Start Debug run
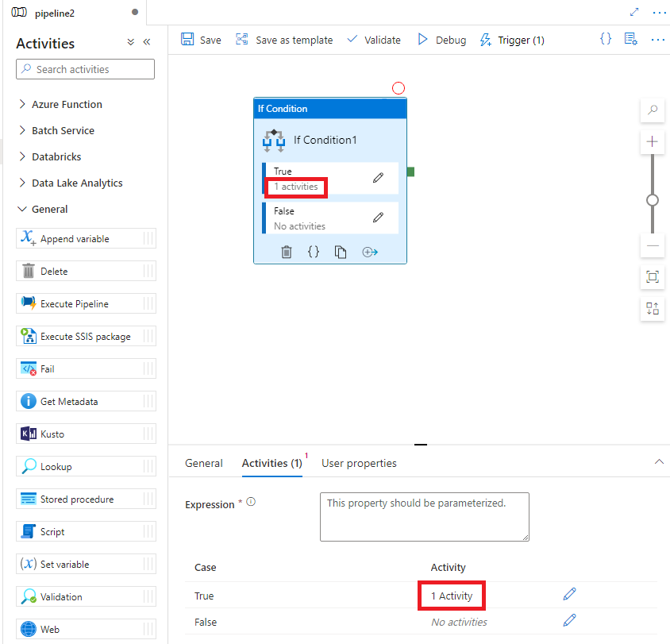The image size is (670, 644). tap(442, 40)
